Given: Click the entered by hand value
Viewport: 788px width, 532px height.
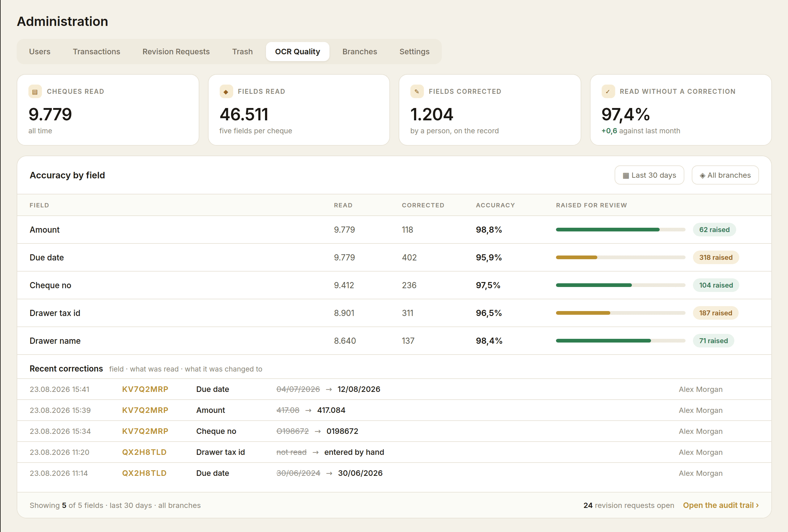Looking at the screenshot, I should click(x=354, y=452).
